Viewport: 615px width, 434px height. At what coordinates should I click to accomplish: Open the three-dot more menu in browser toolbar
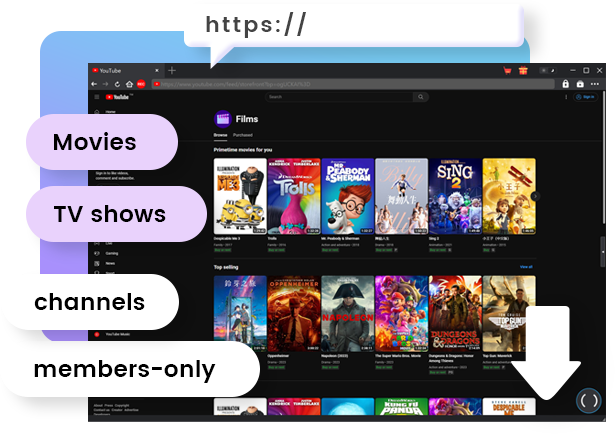coord(595,84)
